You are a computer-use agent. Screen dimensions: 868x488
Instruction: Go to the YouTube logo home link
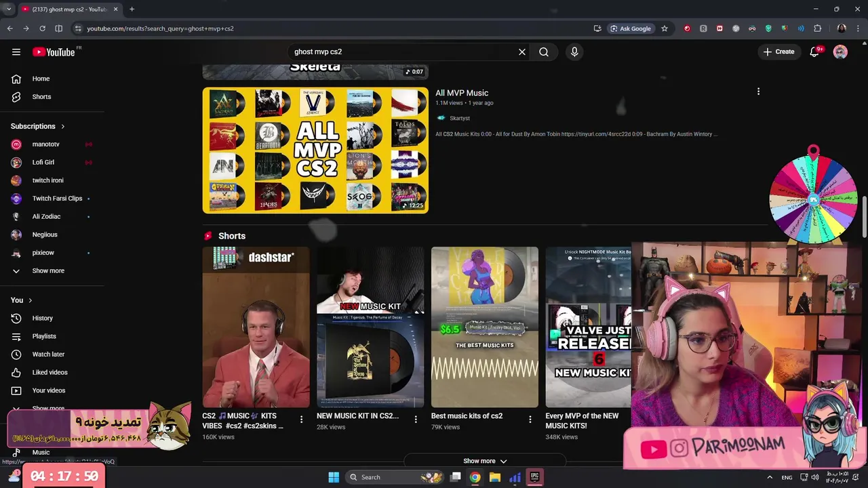pos(54,52)
